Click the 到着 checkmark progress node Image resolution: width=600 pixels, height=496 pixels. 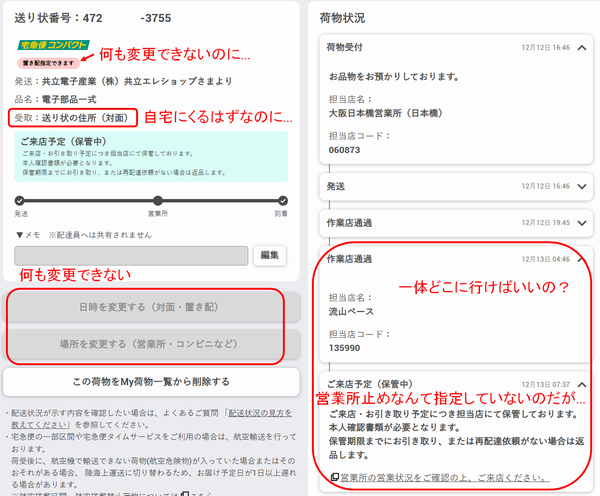coord(283,200)
